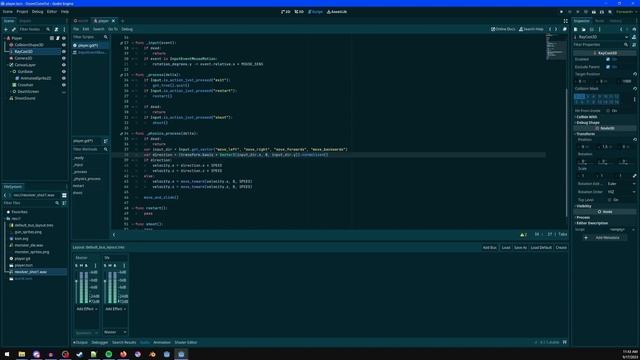Open the Shader Editor bottom panel
The image size is (640, 360).
coord(186,342)
